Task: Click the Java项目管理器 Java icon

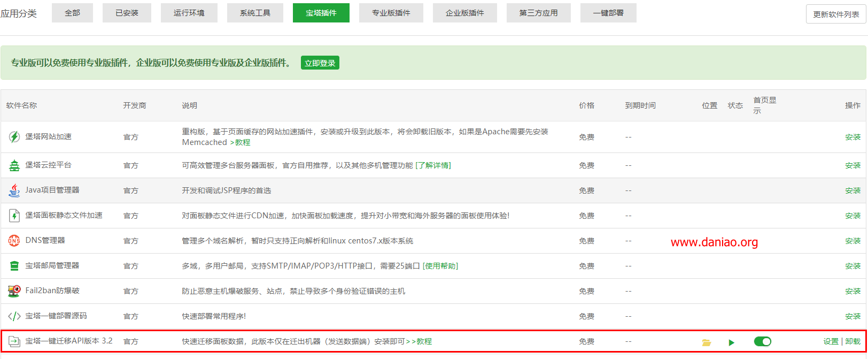Action: 14,190
